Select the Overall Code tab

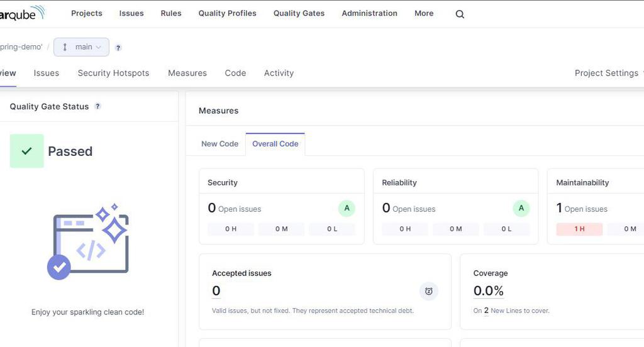pyautogui.click(x=275, y=144)
